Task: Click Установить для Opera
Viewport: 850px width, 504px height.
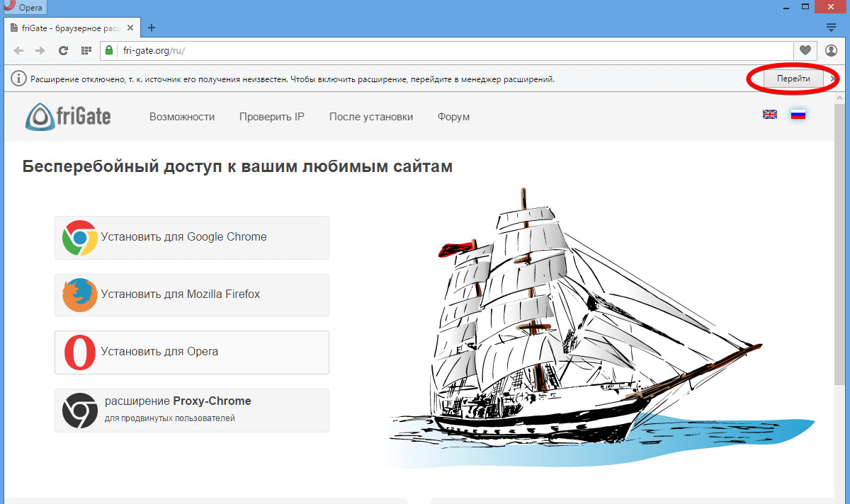Action: (192, 353)
